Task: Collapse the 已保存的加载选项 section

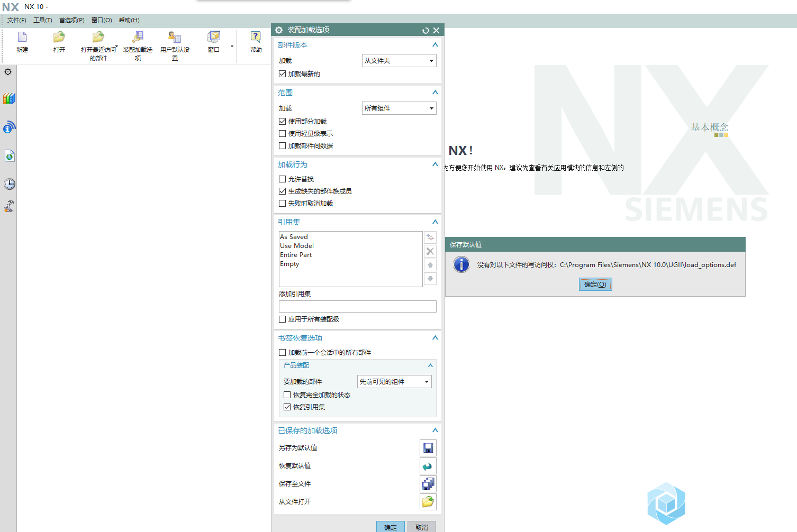Action: [435, 430]
